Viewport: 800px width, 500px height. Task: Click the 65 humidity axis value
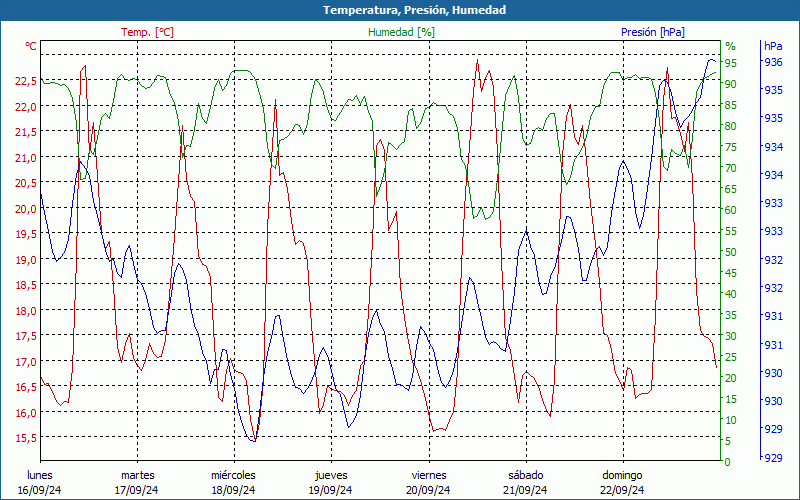[x=730, y=189]
